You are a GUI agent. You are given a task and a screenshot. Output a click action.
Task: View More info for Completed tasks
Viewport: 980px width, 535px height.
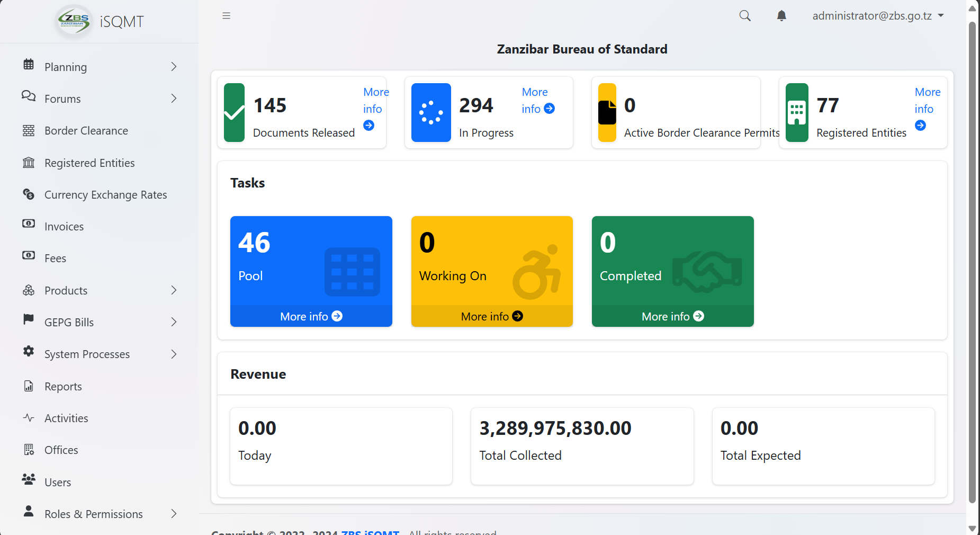point(672,316)
